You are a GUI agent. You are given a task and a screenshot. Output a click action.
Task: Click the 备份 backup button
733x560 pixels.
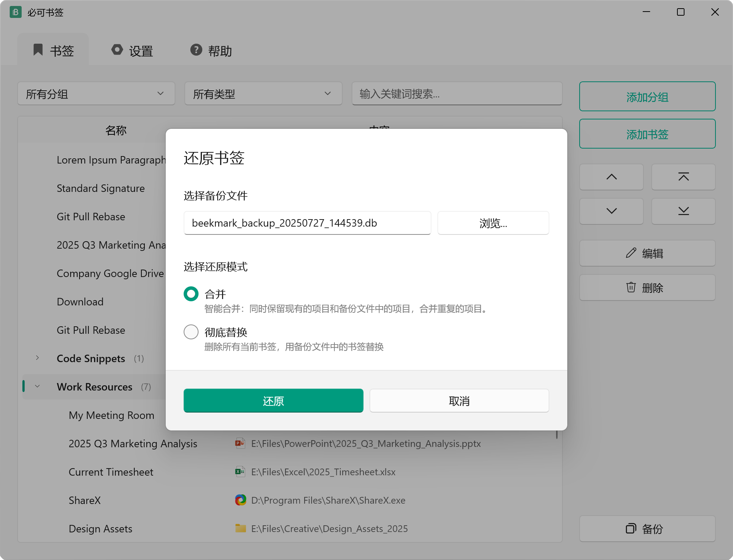point(648,529)
